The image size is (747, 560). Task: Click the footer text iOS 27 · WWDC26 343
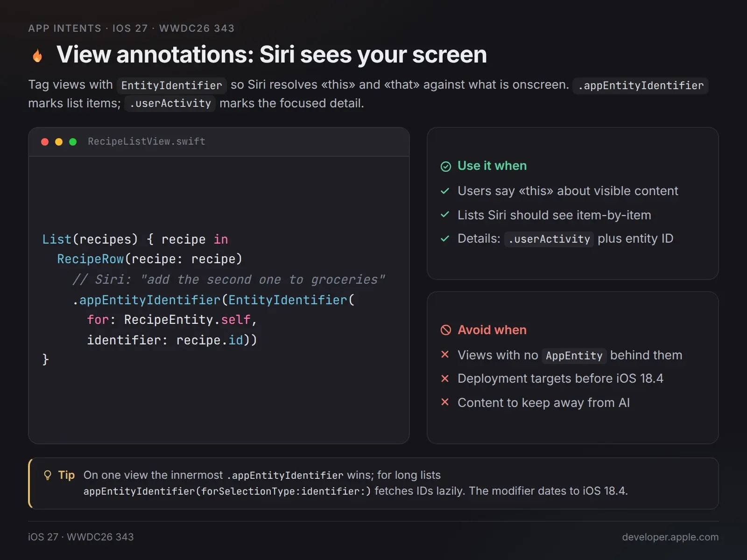pos(81,537)
